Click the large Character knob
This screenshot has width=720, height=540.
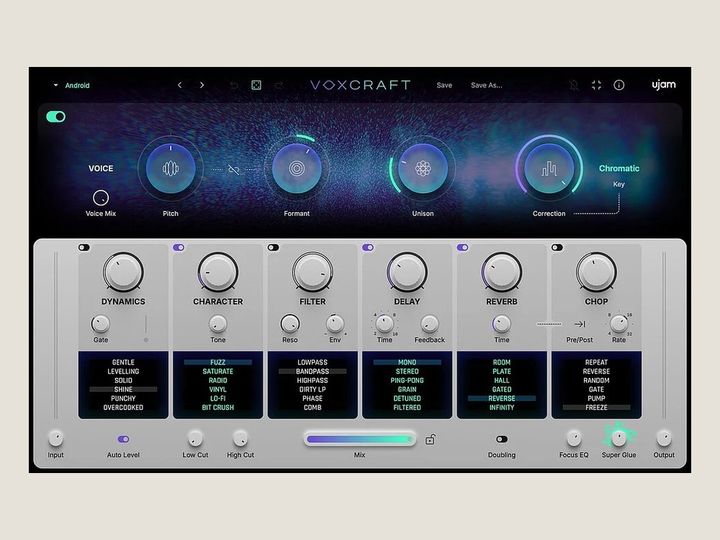tap(218, 272)
